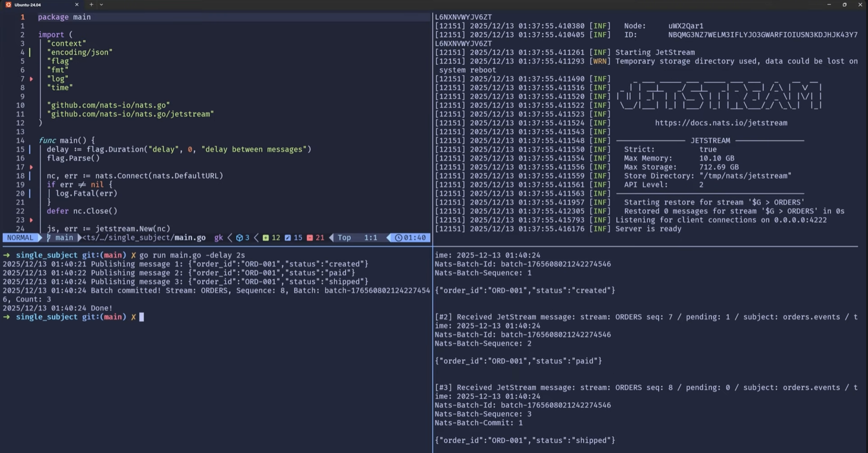This screenshot has width=868, height=453.
Task: Click the Ubuntu logo icon in tab
Action: click(8, 5)
